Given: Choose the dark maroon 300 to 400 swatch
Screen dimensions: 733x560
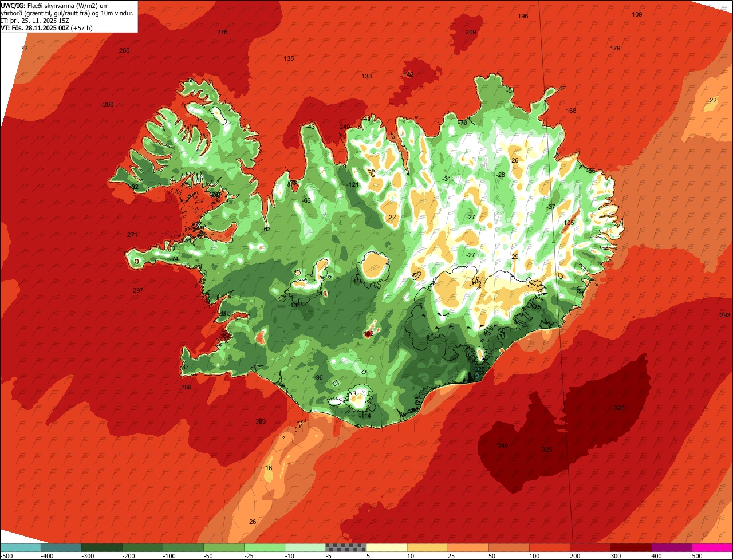Looking at the screenshot, I should pos(631,547).
